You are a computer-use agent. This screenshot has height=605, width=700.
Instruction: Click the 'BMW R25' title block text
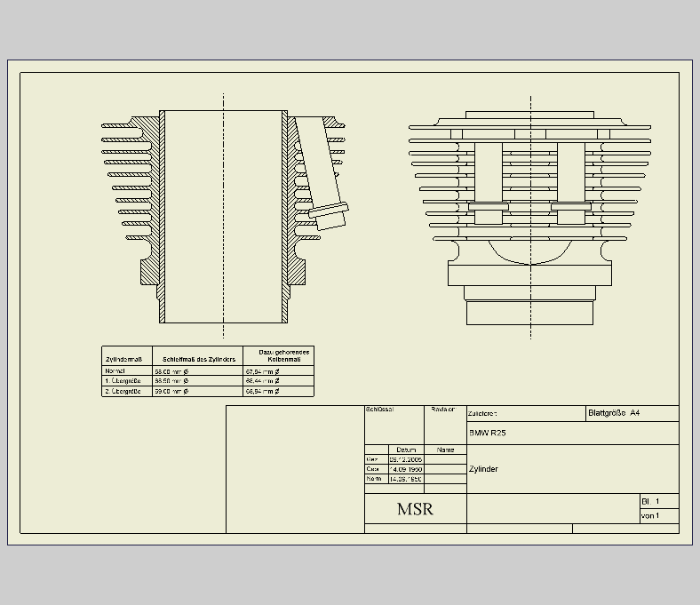click(488, 433)
